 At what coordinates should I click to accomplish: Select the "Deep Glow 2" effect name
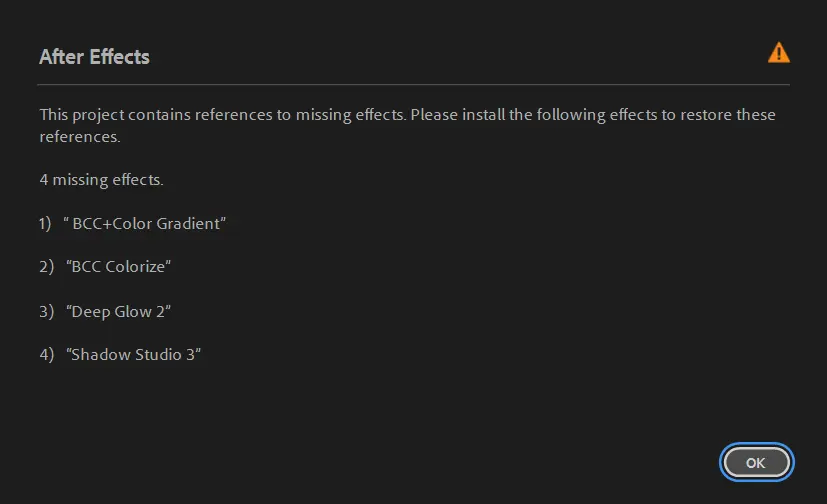(x=119, y=311)
